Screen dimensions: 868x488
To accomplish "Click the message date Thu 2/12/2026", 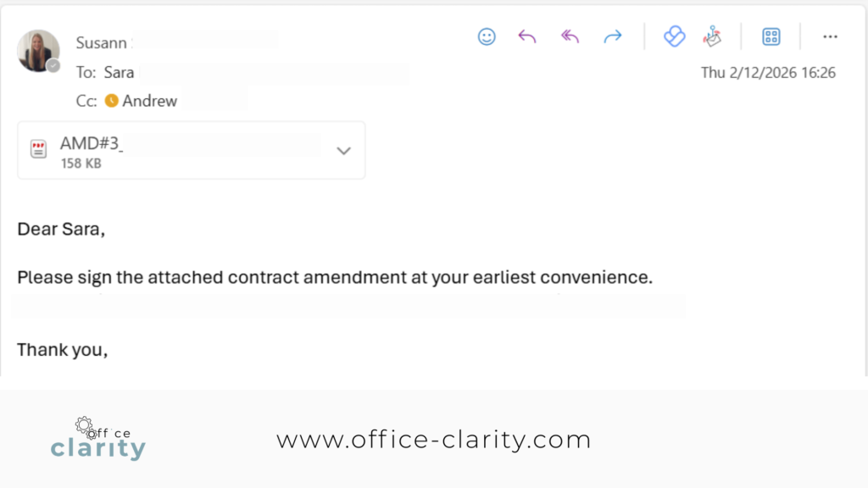I will click(x=768, y=73).
